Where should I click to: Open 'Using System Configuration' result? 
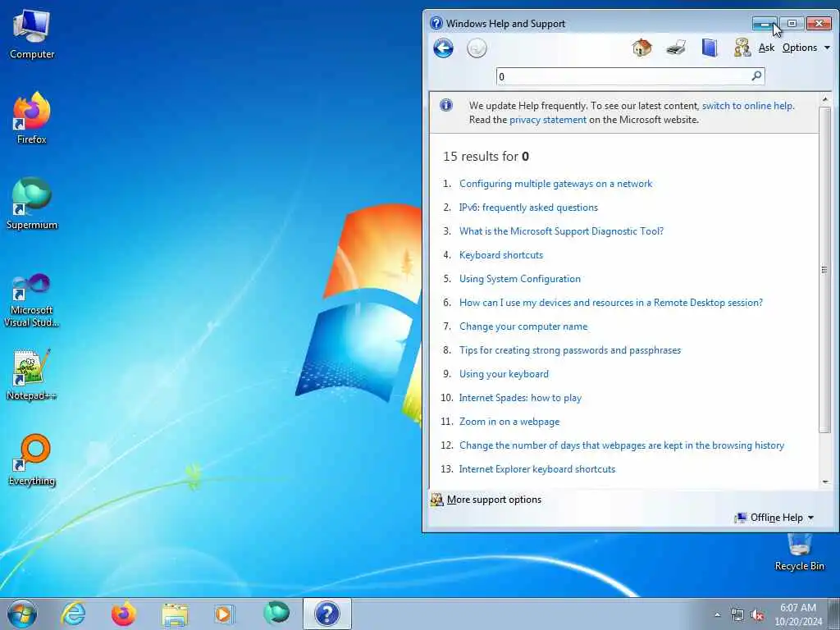pos(519,279)
